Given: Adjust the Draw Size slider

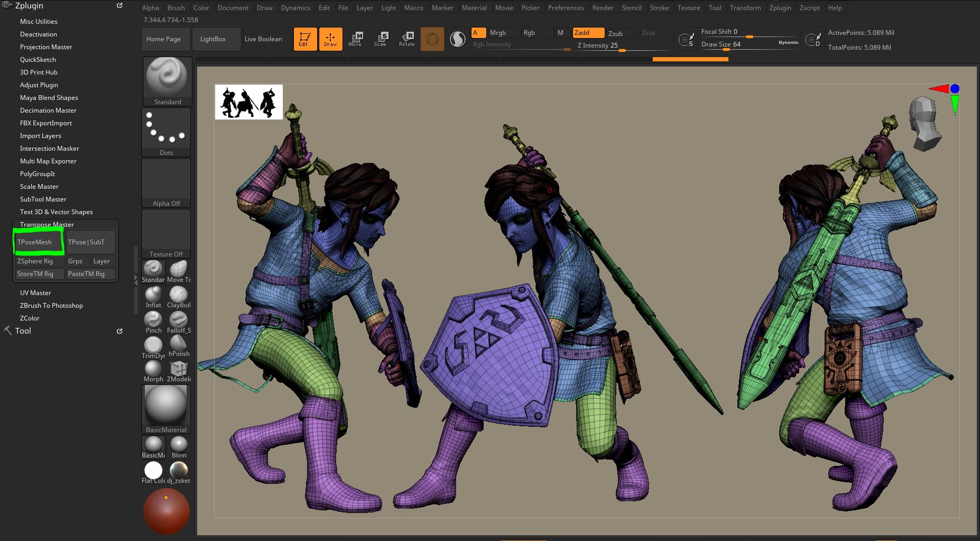Looking at the screenshot, I should tap(750, 45).
